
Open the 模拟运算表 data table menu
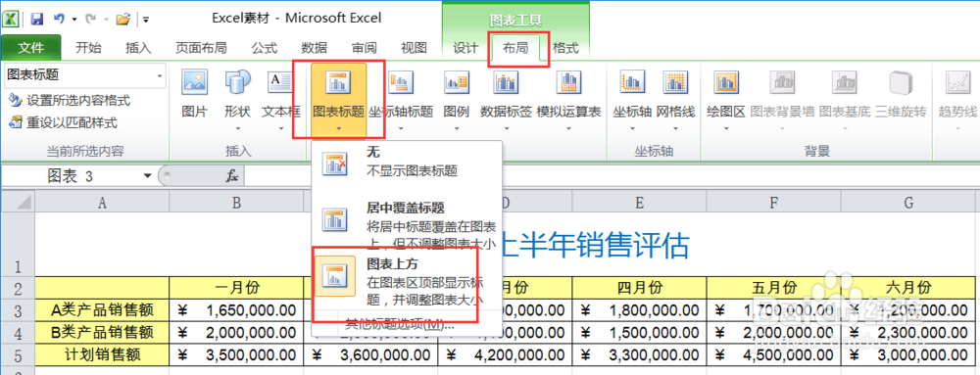pos(568,100)
